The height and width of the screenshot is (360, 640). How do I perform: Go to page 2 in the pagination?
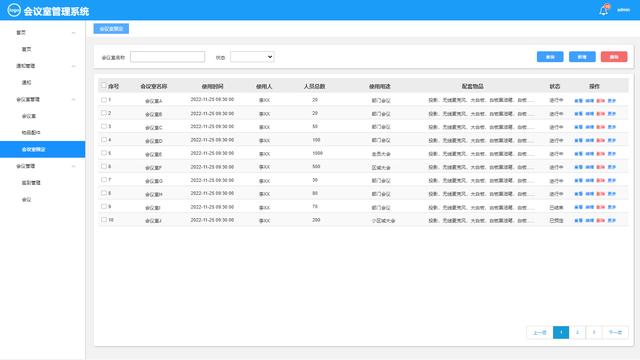pyautogui.click(x=577, y=332)
